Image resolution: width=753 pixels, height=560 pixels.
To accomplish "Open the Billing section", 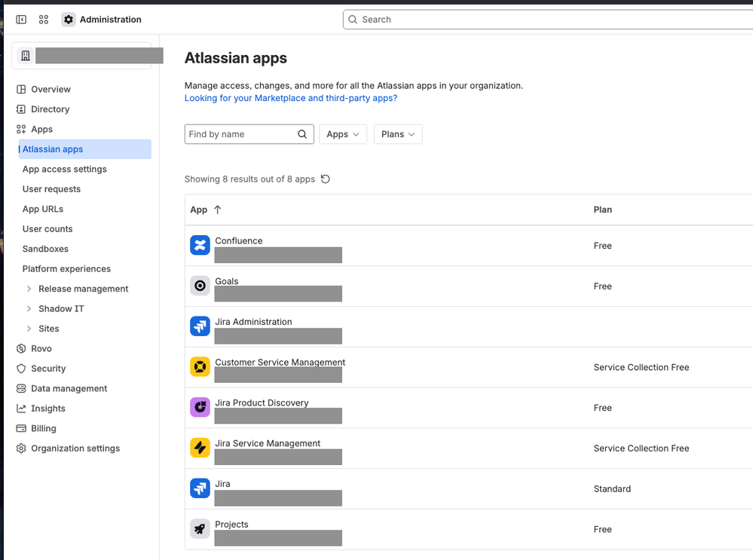I will [43, 428].
